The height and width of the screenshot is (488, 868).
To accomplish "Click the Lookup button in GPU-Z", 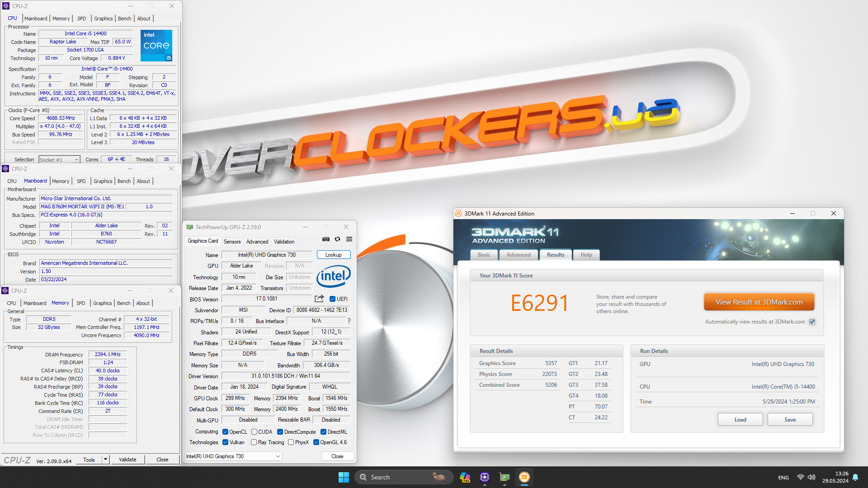I will click(334, 255).
